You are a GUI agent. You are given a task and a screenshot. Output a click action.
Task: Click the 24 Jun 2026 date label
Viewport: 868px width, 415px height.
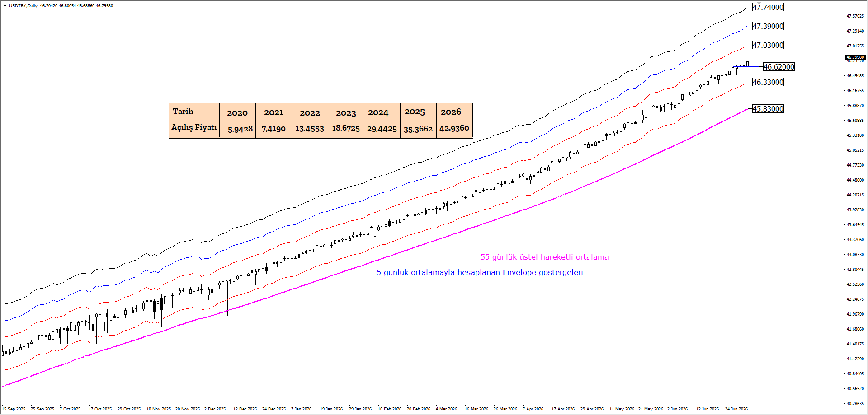[736, 409]
